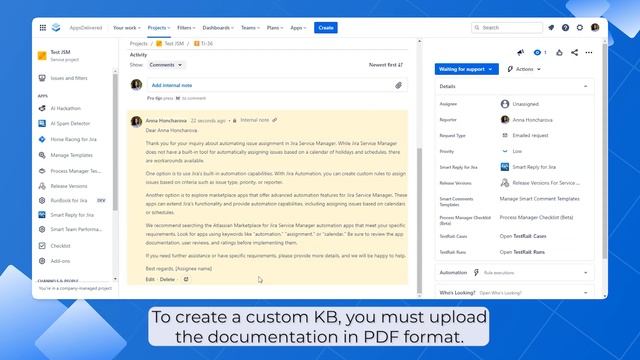Click the thumbs up vote icon
640x360 pixels.
pyautogui.click(x=559, y=52)
